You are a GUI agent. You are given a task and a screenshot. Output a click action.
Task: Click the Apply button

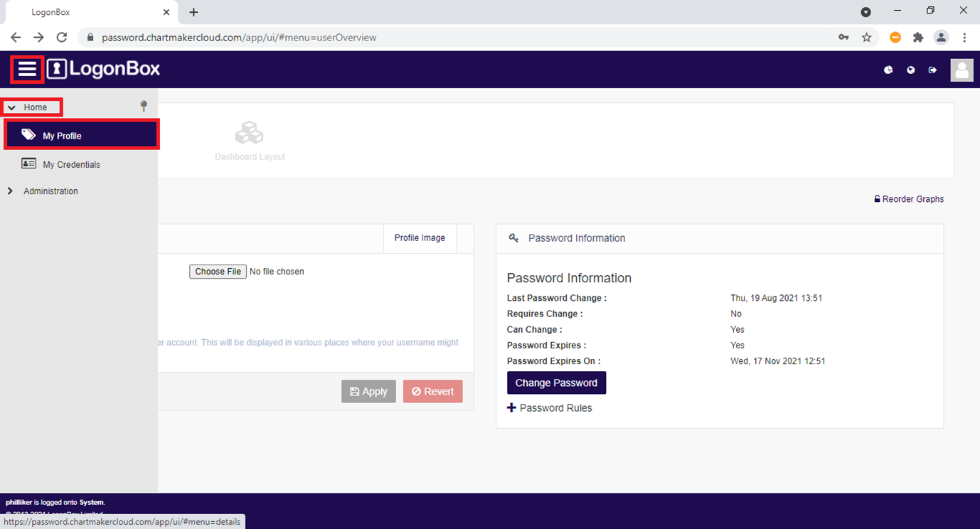tap(368, 392)
